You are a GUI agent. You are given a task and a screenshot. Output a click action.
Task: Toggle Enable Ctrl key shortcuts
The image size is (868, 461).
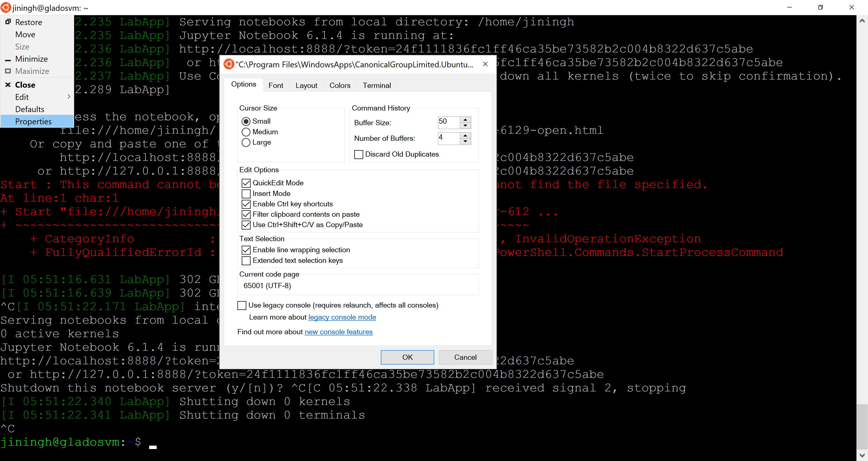coord(246,204)
